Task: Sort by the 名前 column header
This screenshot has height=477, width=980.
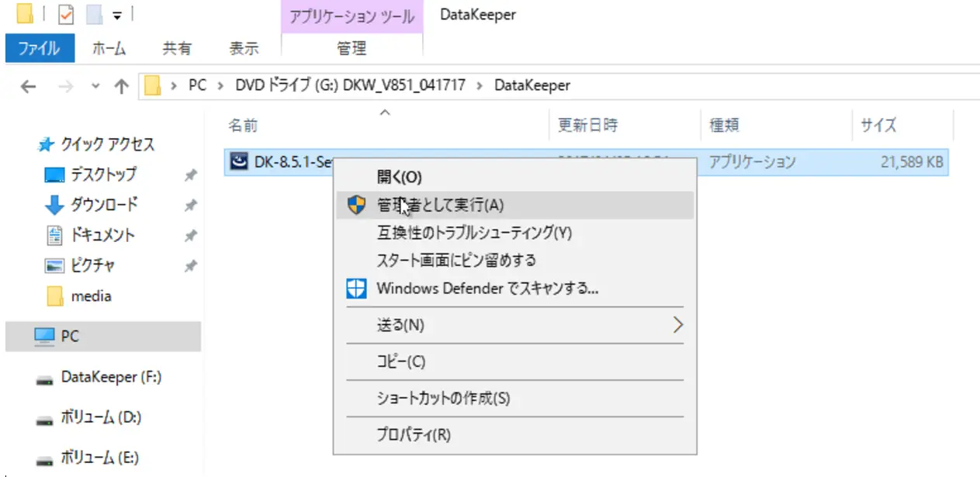Action: 243,125
